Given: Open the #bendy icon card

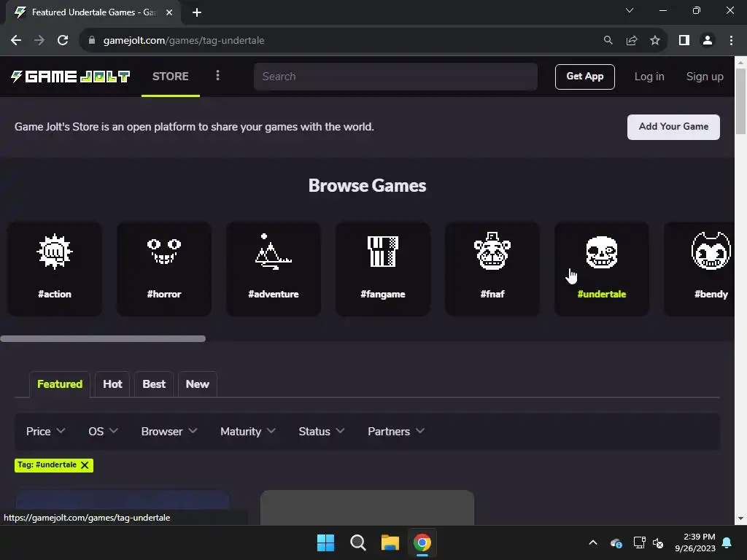Looking at the screenshot, I should pyautogui.click(x=700, y=268).
